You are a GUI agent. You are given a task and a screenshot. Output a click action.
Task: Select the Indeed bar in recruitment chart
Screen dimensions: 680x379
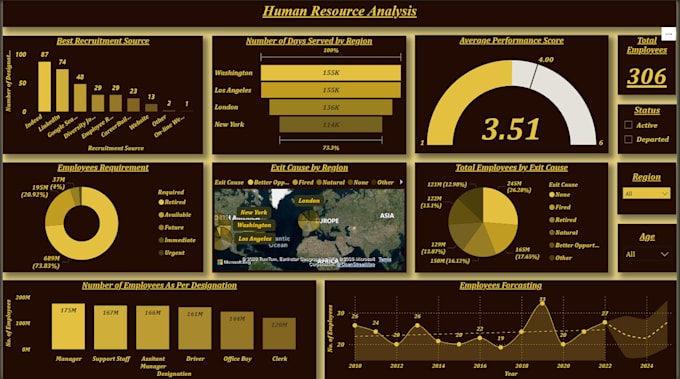[x=44, y=87]
